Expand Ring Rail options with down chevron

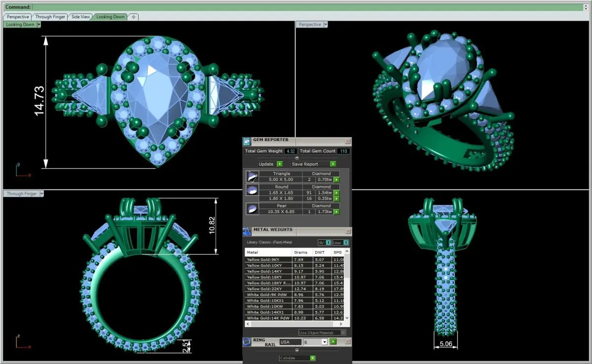click(297, 350)
